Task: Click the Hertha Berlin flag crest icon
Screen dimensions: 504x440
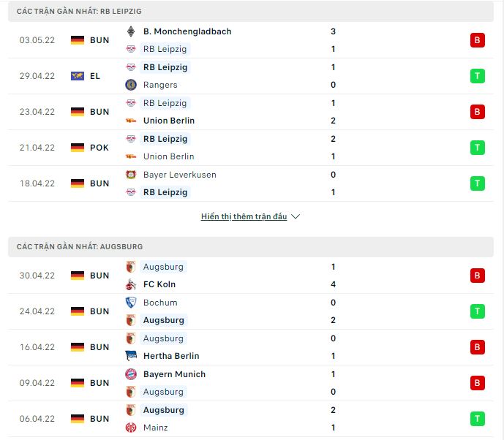Action: point(131,356)
